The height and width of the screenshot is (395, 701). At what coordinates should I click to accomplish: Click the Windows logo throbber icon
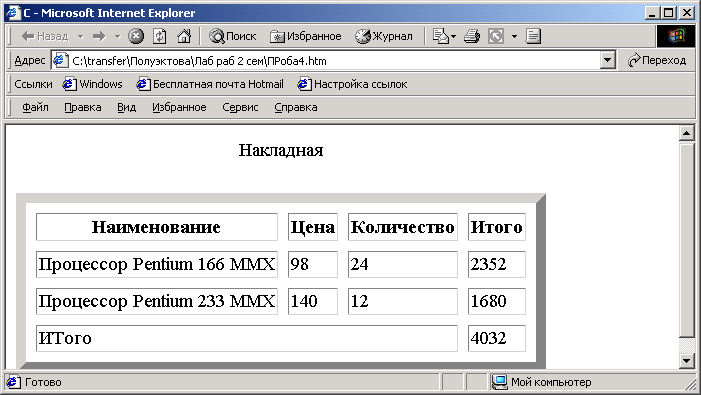tap(676, 36)
